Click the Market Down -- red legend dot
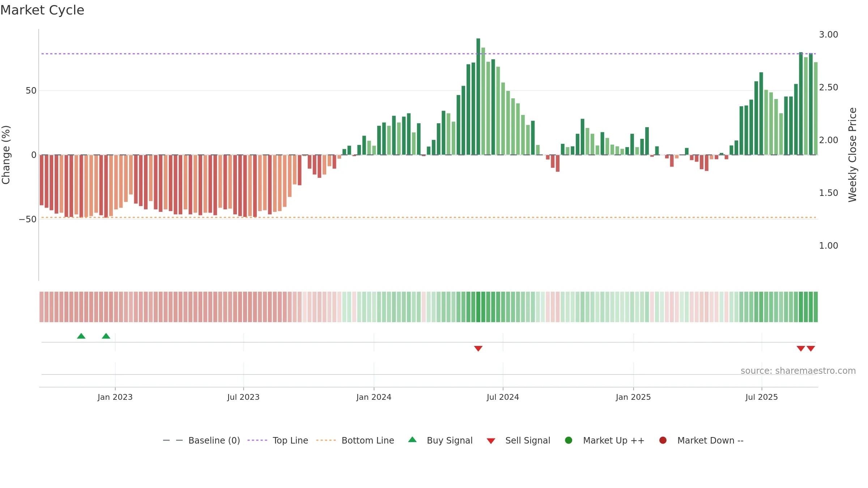Screen dimensions: 868x488 [663, 440]
